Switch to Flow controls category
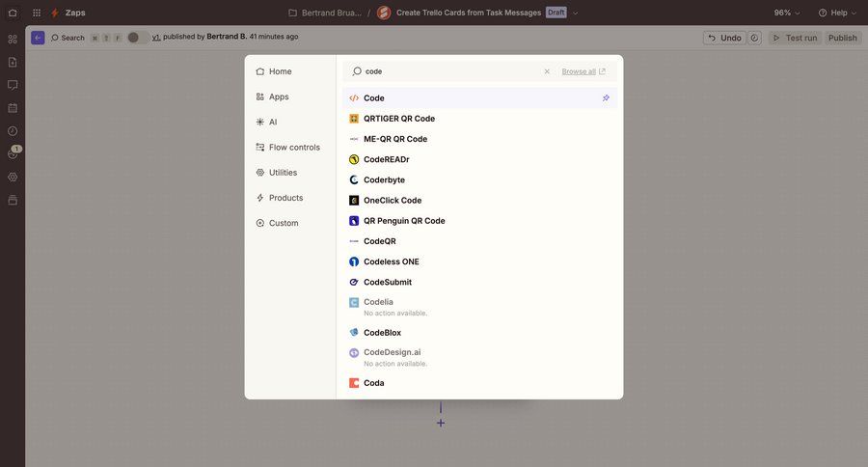Image resolution: width=868 pixels, height=467 pixels. [290, 148]
